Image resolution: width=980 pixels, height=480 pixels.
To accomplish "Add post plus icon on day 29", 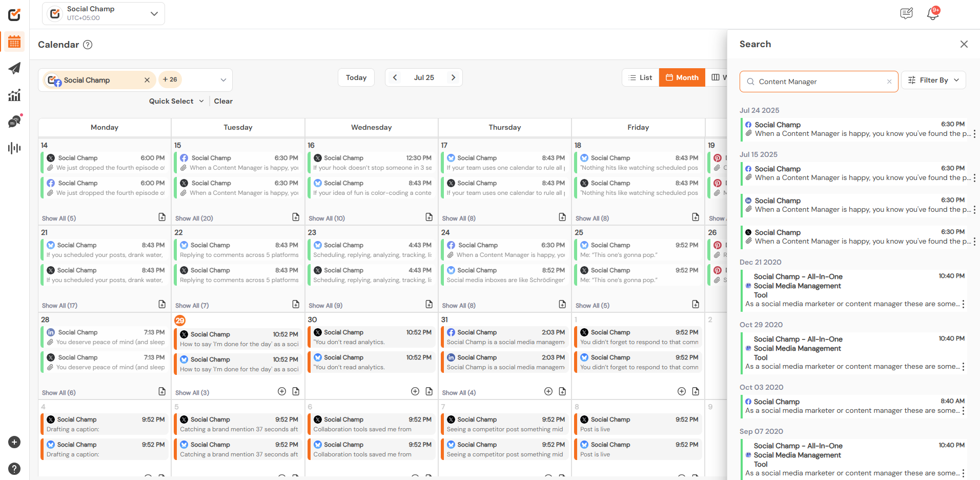I will (x=282, y=391).
